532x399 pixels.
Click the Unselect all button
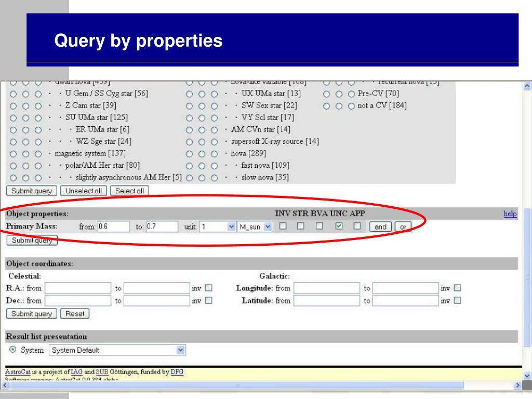84,191
